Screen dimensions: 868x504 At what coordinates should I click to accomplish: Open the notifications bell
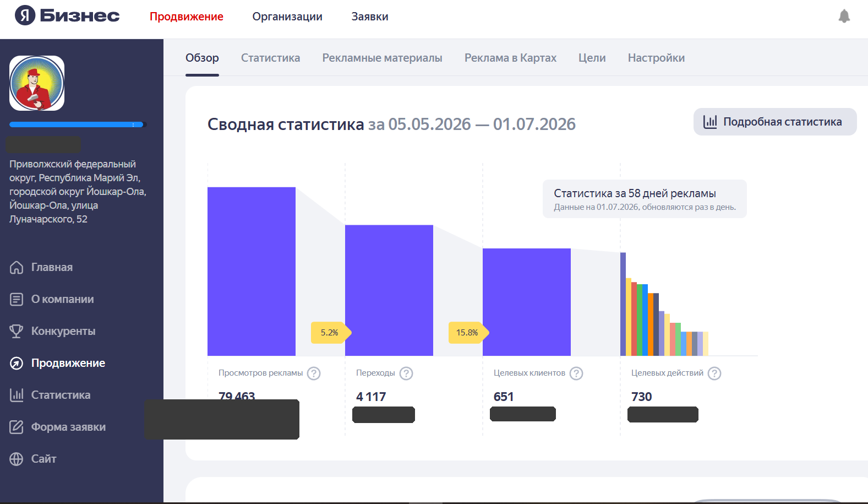click(844, 16)
